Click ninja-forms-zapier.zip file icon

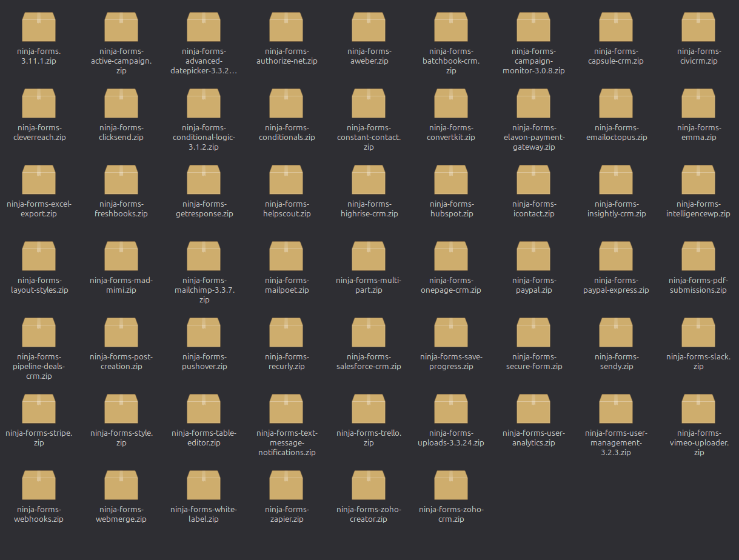coord(286,485)
